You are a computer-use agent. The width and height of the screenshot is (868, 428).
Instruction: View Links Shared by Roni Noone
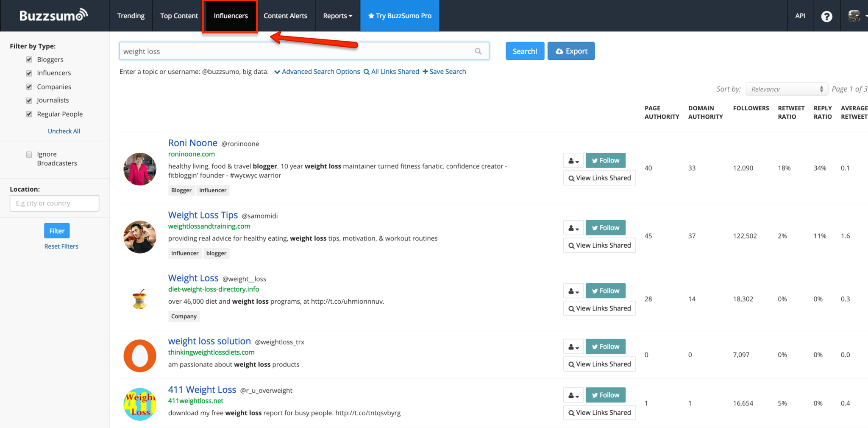click(x=599, y=178)
